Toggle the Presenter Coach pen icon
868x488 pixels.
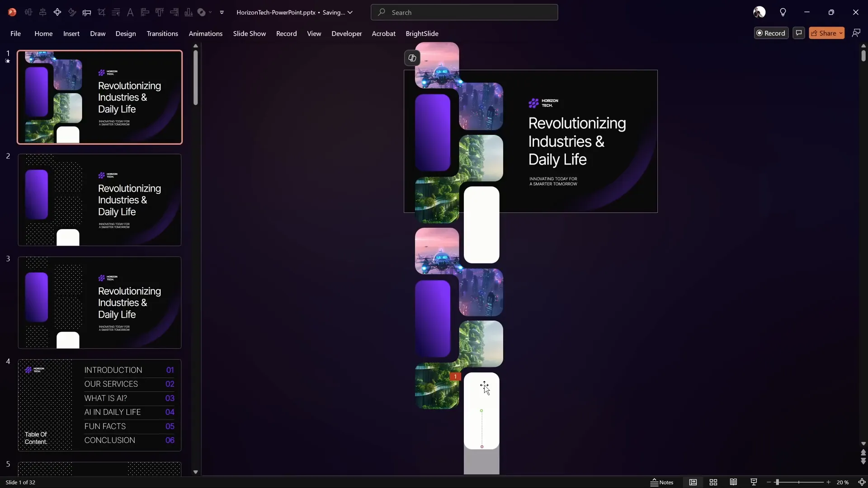click(x=857, y=33)
